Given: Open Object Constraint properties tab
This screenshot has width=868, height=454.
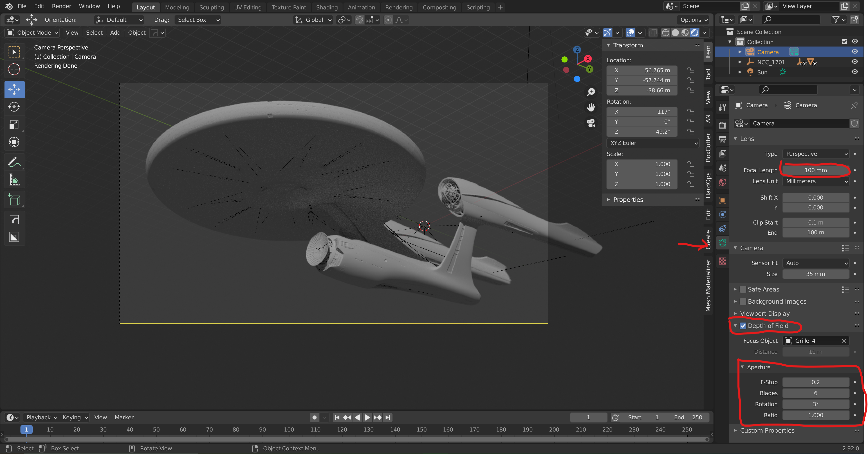Looking at the screenshot, I should coord(722,229).
